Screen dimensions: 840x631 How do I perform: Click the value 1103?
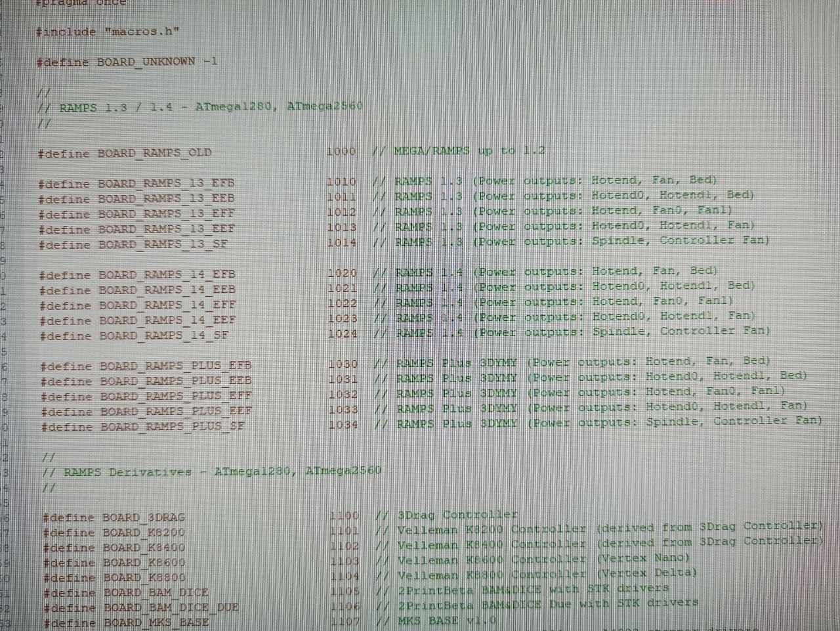(345, 561)
